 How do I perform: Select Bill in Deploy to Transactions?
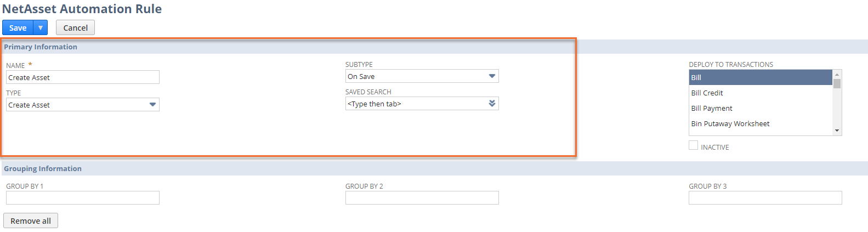pyautogui.click(x=760, y=77)
